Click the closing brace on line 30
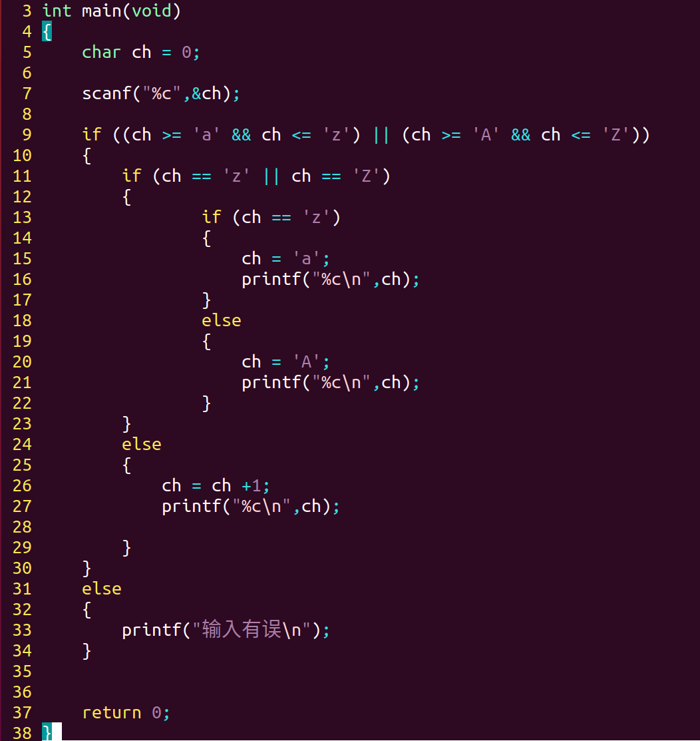700x741 pixels. tap(87, 568)
